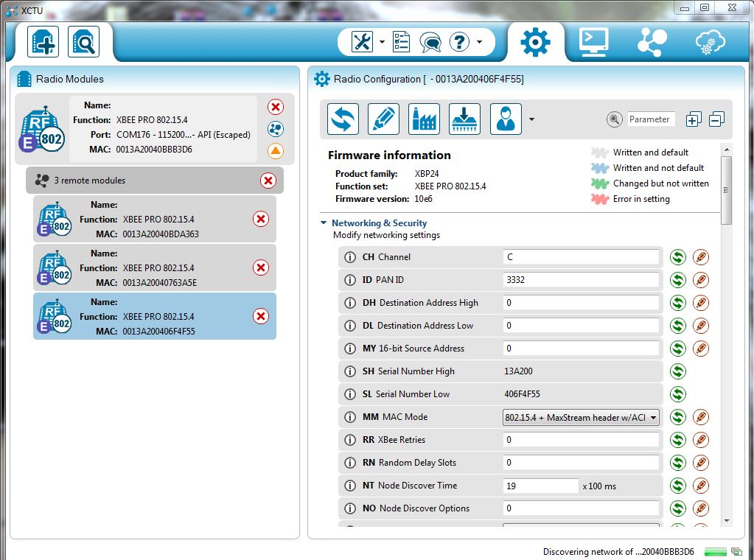Edit the Destination Address High field
Image resolution: width=754 pixels, height=560 pixels.
click(x=581, y=303)
